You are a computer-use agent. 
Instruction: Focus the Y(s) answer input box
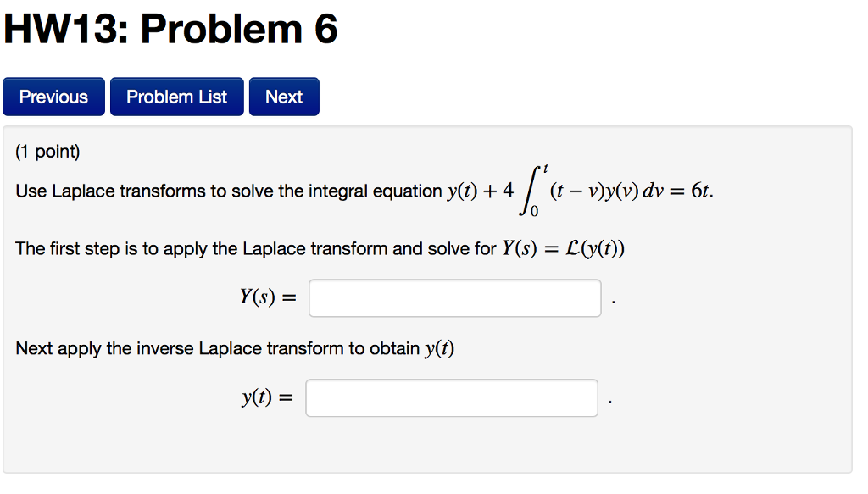click(455, 298)
